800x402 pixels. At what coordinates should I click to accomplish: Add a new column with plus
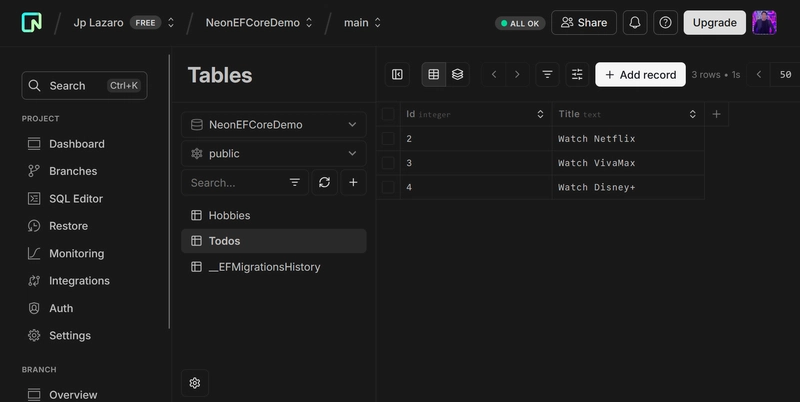point(716,114)
